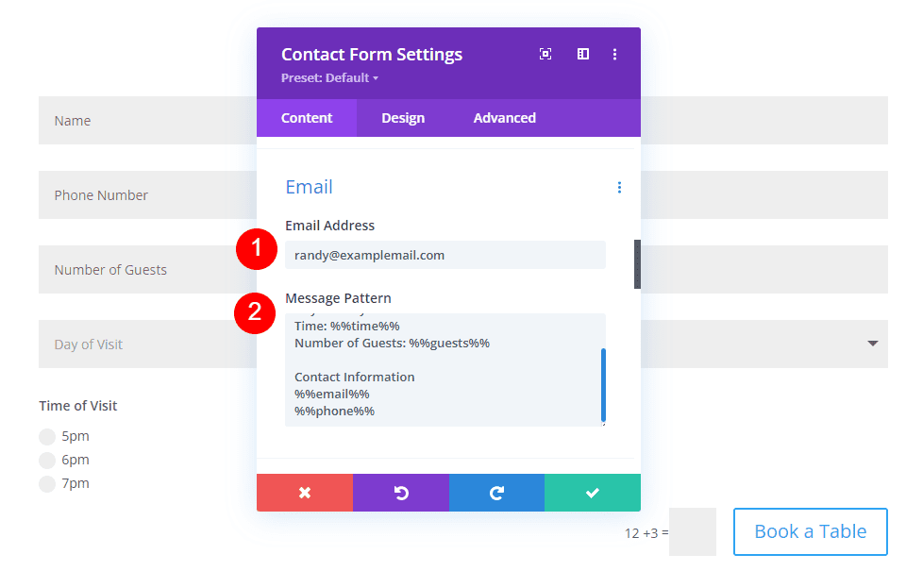The image size is (906, 588).
Task: Expand the Day of Visit dropdown
Action: coord(871,344)
